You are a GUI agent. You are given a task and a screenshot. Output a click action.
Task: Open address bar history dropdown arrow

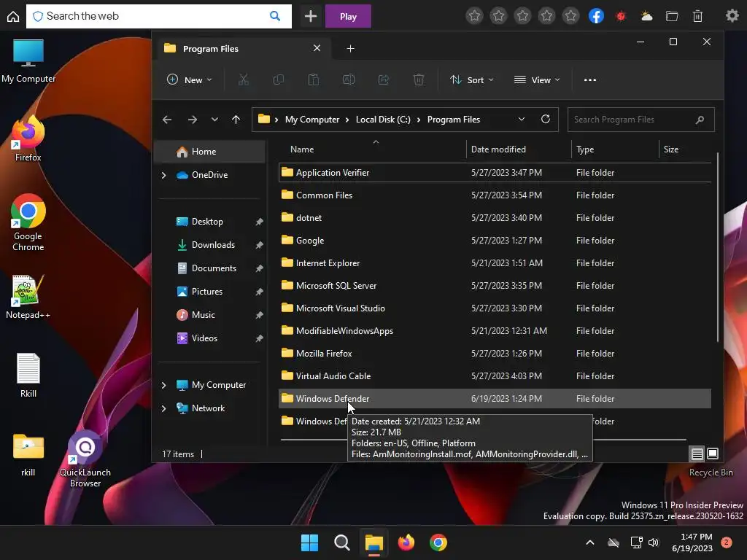point(521,119)
